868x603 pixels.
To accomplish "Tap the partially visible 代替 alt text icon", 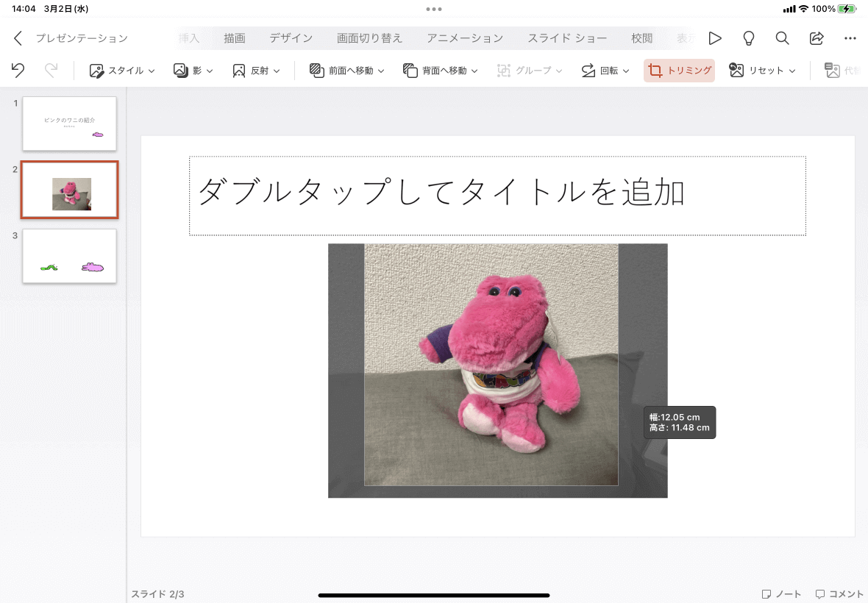I will point(833,71).
